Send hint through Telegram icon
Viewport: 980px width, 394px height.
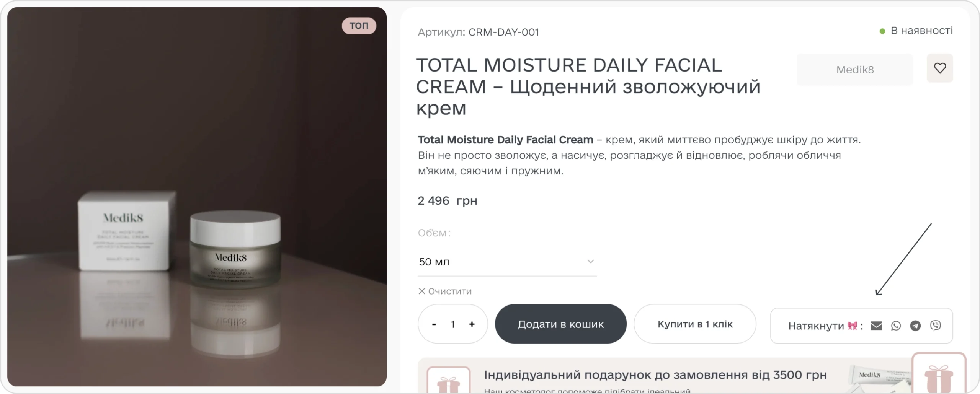915,326
